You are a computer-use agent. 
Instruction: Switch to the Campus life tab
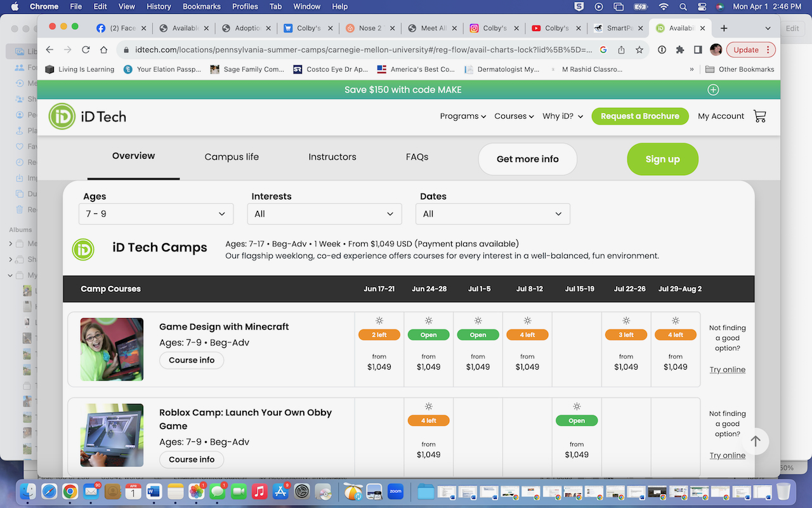232,157
